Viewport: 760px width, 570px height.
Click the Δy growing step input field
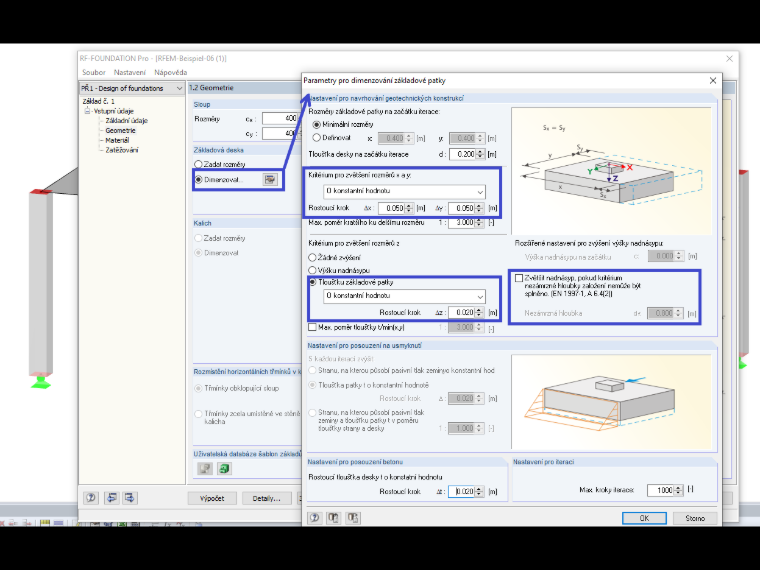pyautogui.click(x=462, y=208)
